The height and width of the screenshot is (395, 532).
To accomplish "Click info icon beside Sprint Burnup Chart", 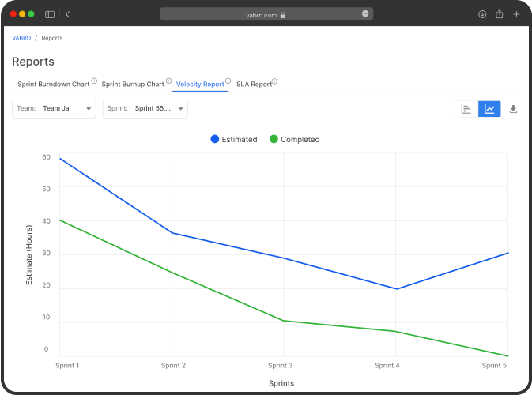I will pyautogui.click(x=168, y=81).
